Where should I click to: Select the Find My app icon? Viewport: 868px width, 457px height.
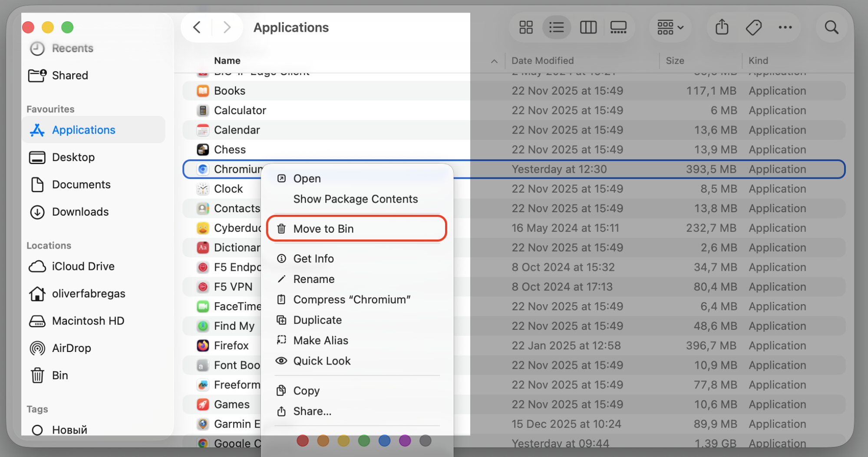pos(203,326)
